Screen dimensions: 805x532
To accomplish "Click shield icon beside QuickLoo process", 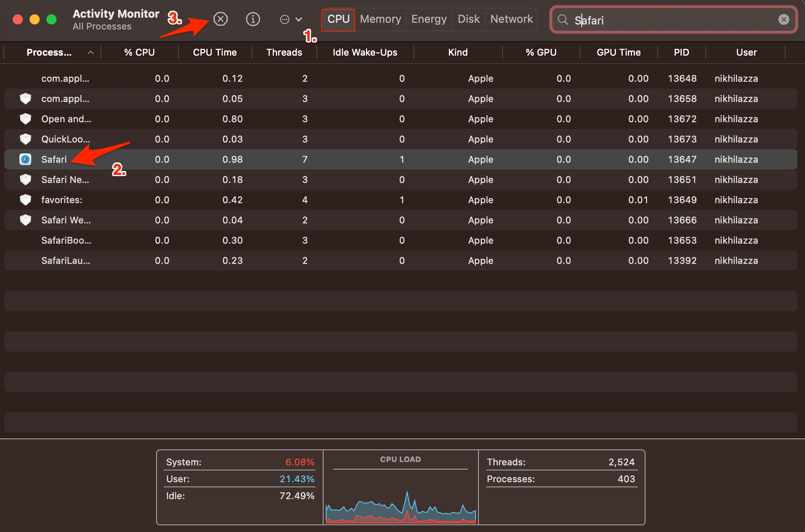I will pyautogui.click(x=25, y=139).
